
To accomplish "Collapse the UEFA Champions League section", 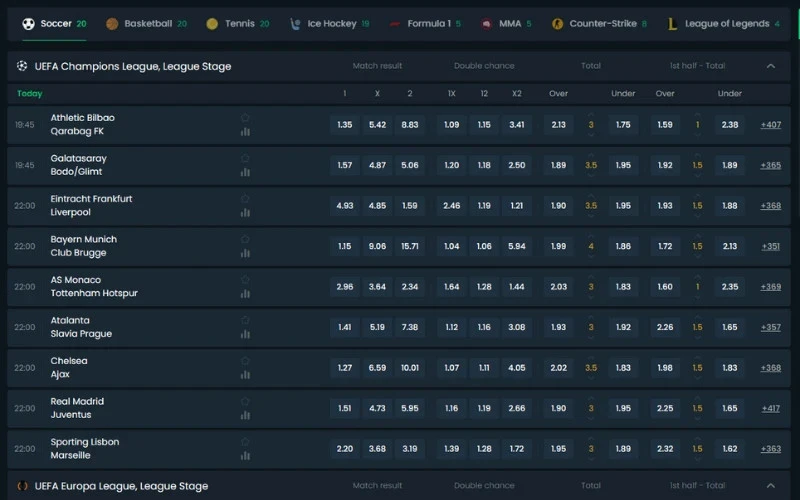I will [x=770, y=66].
